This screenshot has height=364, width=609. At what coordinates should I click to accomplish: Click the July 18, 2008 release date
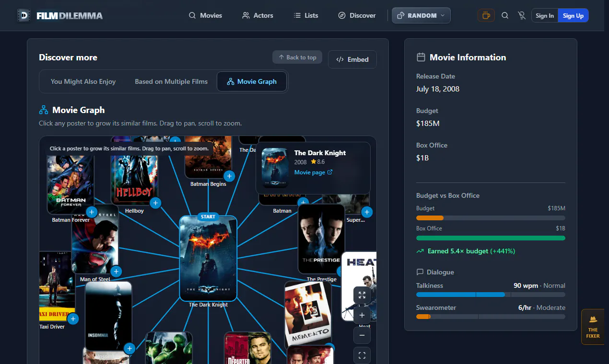point(438,89)
